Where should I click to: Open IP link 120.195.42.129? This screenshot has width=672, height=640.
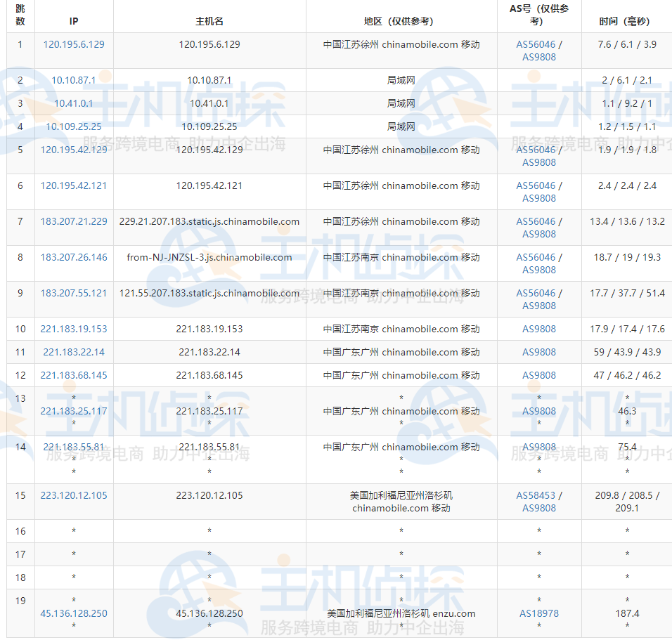pyautogui.click(x=74, y=150)
